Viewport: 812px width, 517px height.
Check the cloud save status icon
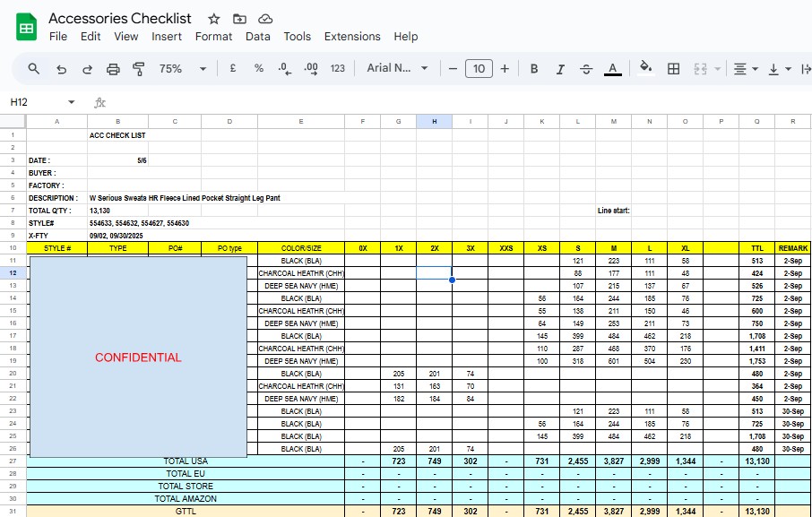(265, 19)
